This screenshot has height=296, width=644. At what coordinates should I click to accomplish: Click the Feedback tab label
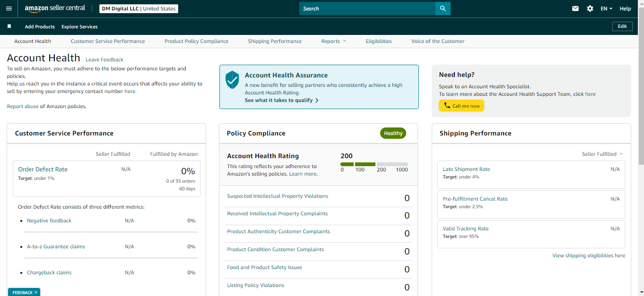pyautogui.click(x=22, y=293)
